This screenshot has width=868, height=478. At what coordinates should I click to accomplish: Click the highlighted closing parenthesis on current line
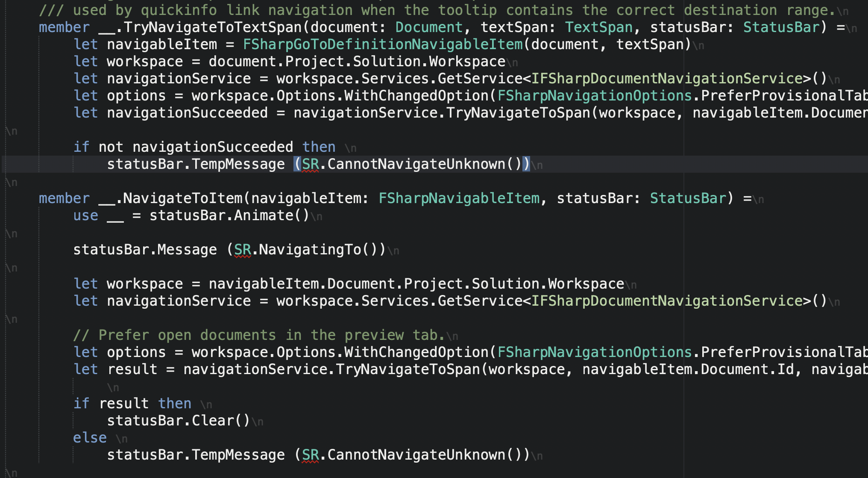[x=526, y=164]
